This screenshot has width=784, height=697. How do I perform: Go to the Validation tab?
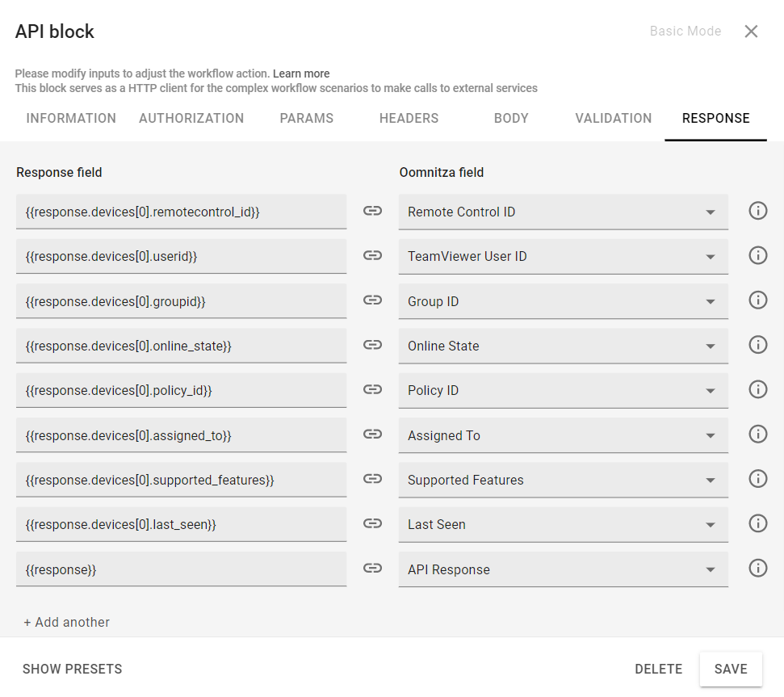point(613,118)
